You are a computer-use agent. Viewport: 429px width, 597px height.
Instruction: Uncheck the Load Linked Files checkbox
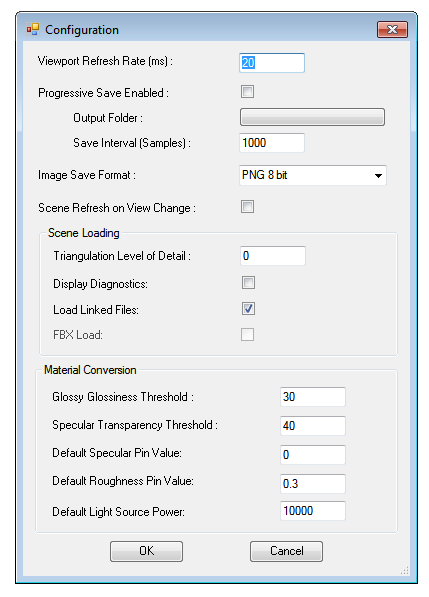coord(248,308)
